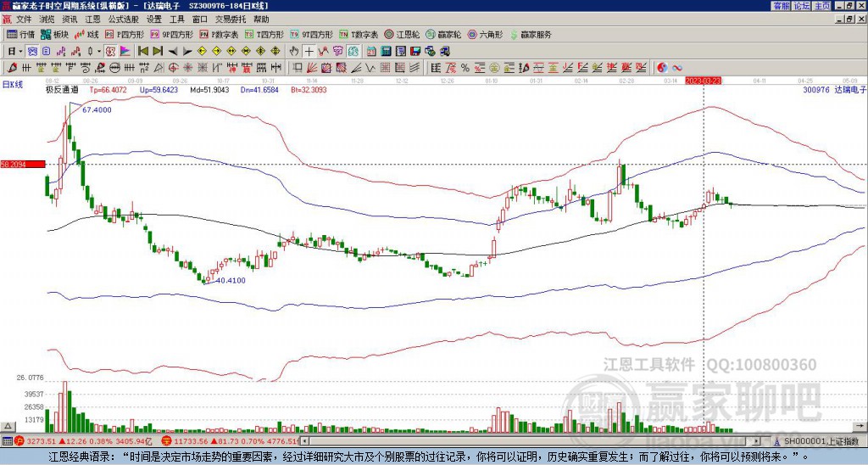The image size is (868, 465).
Task: Toggle the crosshair cursor tool
Action: tap(309, 52)
